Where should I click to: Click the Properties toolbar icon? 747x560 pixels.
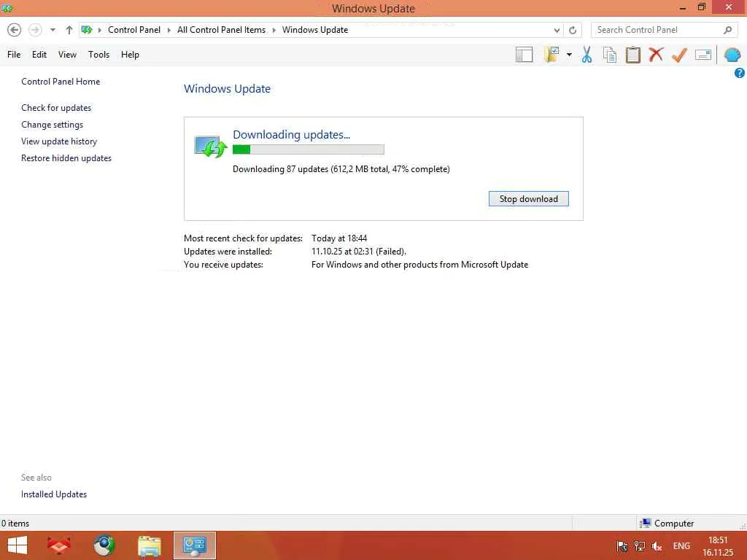pos(703,55)
